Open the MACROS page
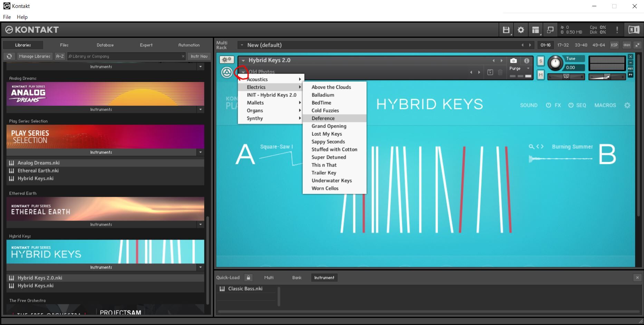Image resolution: width=644 pixels, height=325 pixels. (x=605, y=105)
